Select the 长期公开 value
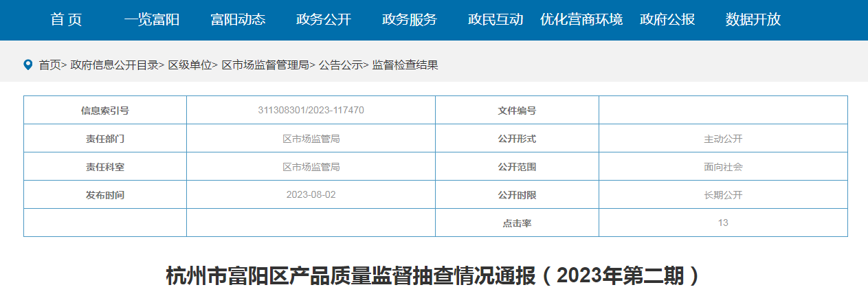 pos(723,194)
